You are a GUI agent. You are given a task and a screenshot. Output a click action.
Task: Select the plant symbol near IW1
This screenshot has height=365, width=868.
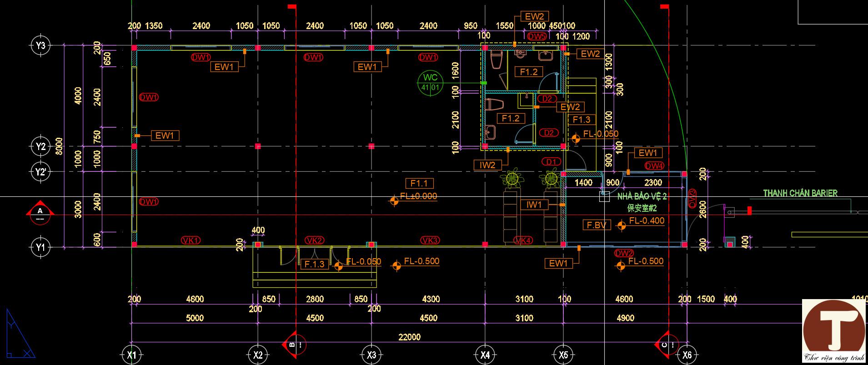pyautogui.click(x=551, y=178)
